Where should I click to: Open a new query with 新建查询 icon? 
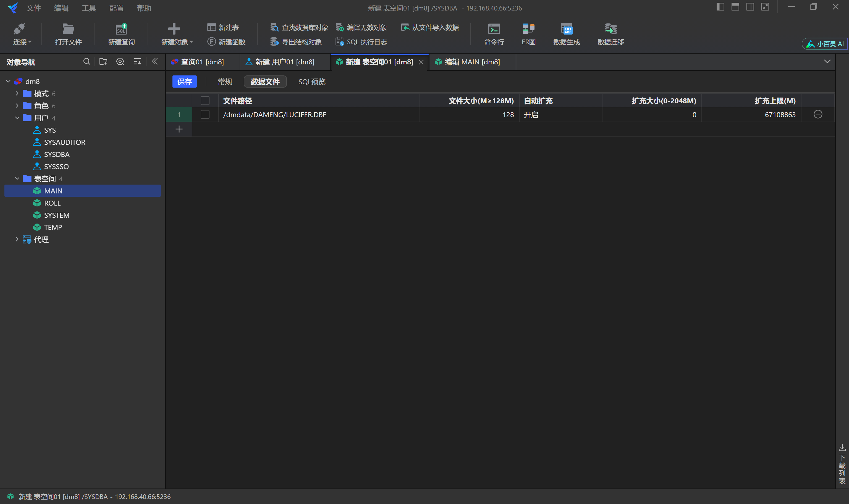pos(121,34)
